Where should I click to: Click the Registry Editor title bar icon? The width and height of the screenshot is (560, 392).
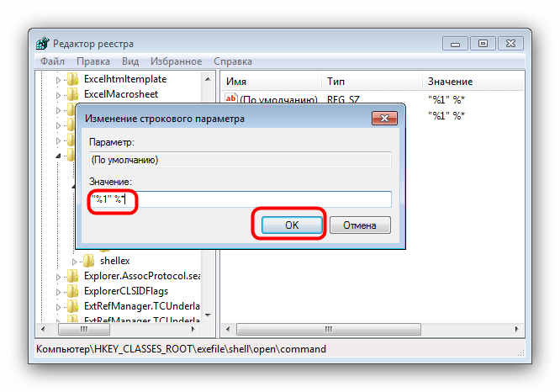click(43, 43)
